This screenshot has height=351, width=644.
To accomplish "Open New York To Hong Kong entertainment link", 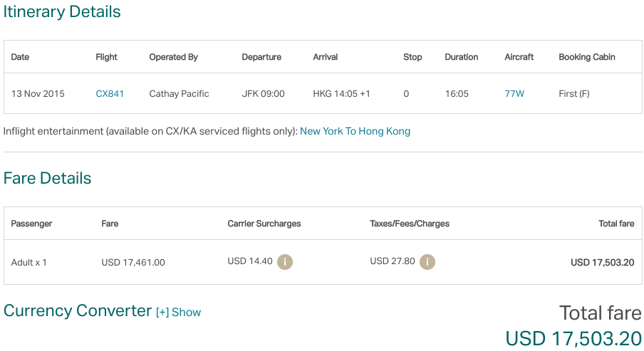I will click(x=355, y=132).
